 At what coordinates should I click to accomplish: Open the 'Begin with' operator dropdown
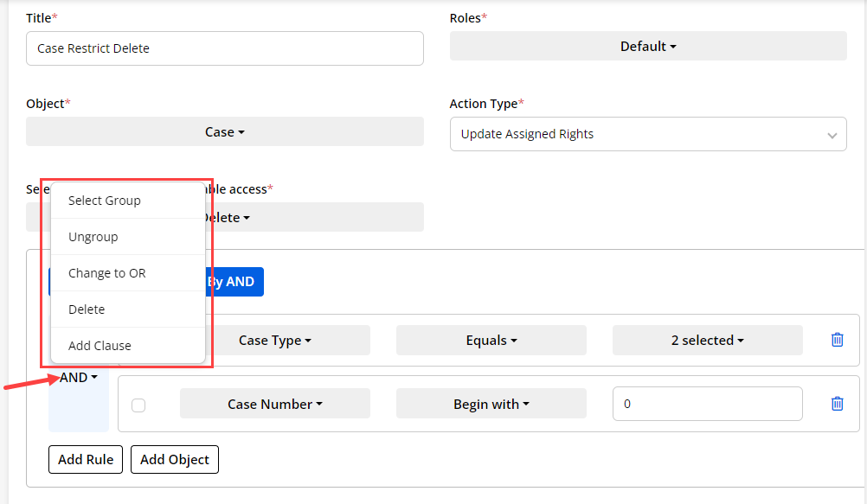491,404
